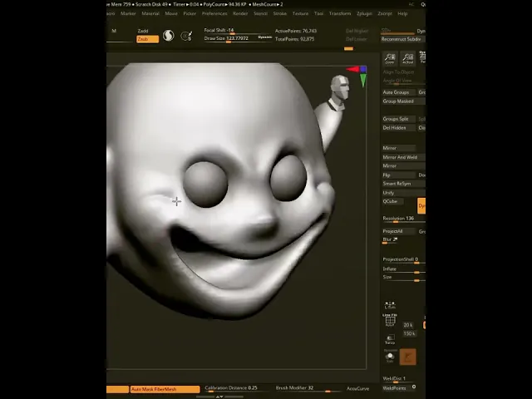The height and width of the screenshot is (399, 532).
Task: Click the 20 k polycount button
Action: coord(408,325)
